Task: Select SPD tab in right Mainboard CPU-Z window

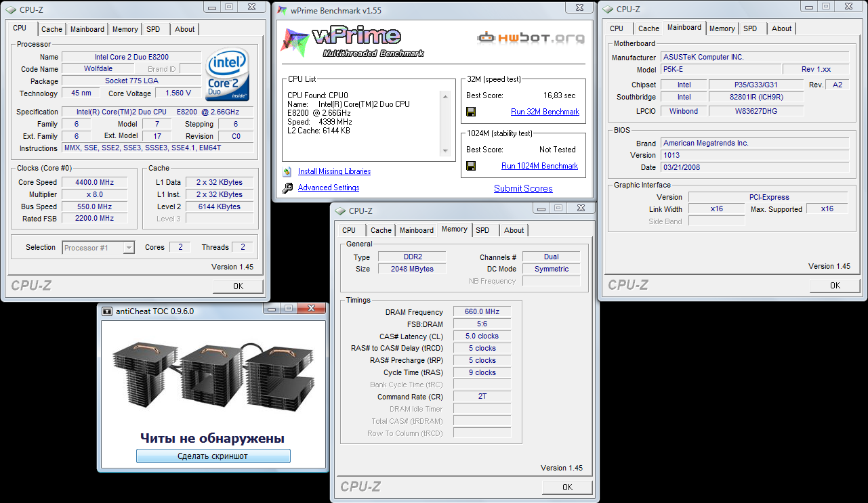Action: pyautogui.click(x=750, y=28)
